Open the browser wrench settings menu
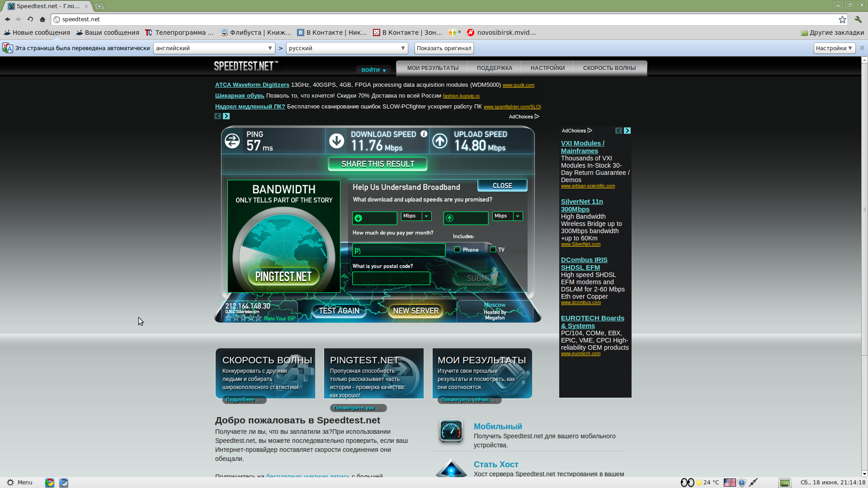Viewport: 868px width, 488px height. 858,19
